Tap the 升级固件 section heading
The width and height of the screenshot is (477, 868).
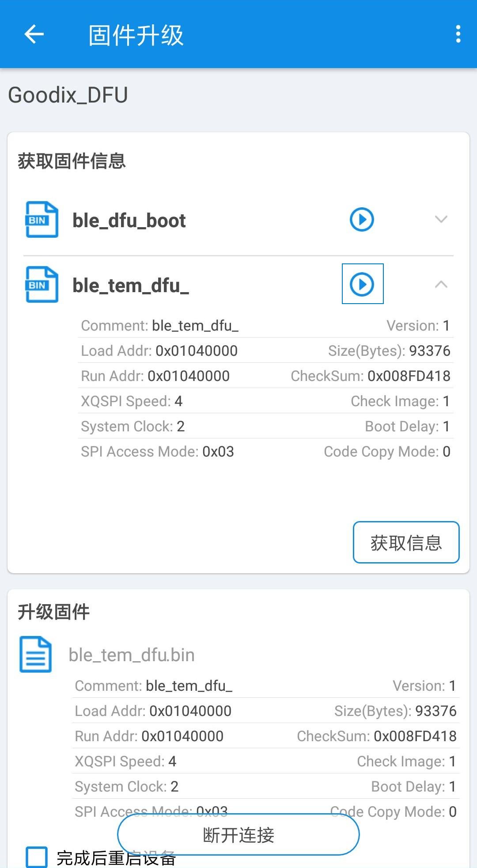pos(54,612)
